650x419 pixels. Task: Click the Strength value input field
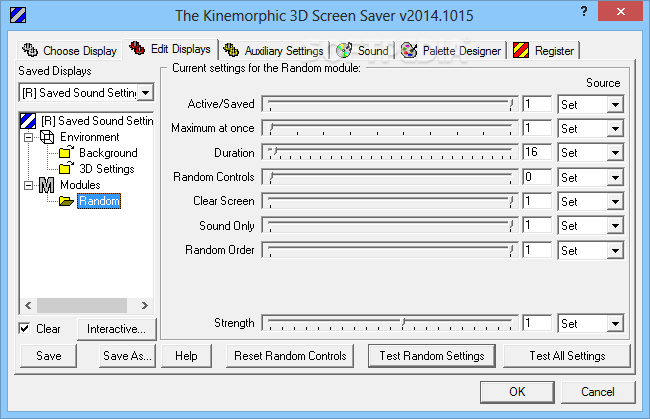click(537, 323)
